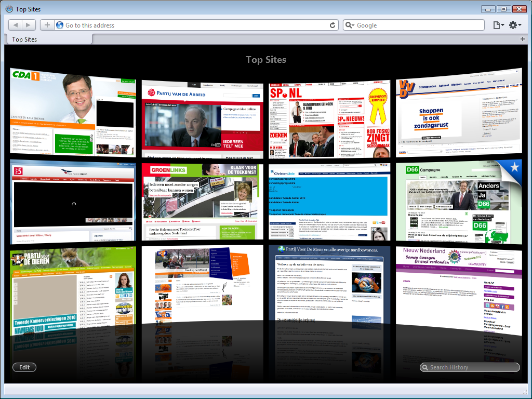Open the Partij voor de Dieren thumbnail
The image size is (532, 399).
pyautogui.click(x=73, y=291)
